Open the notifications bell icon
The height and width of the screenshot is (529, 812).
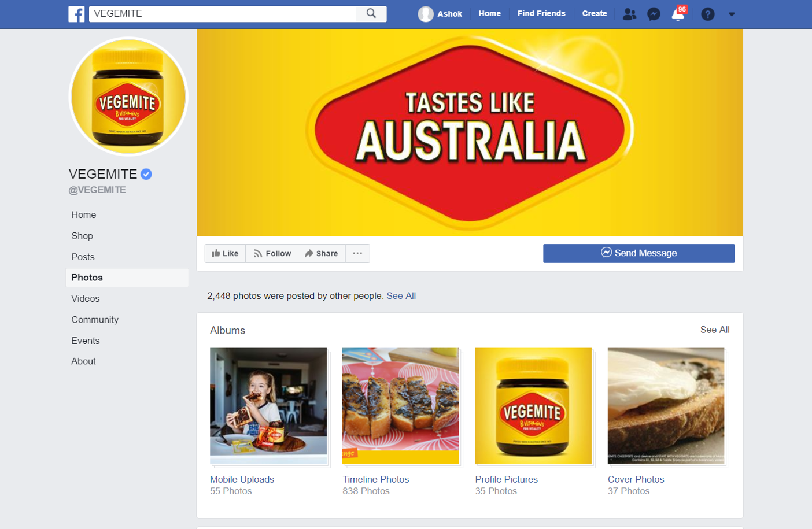[678, 14]
